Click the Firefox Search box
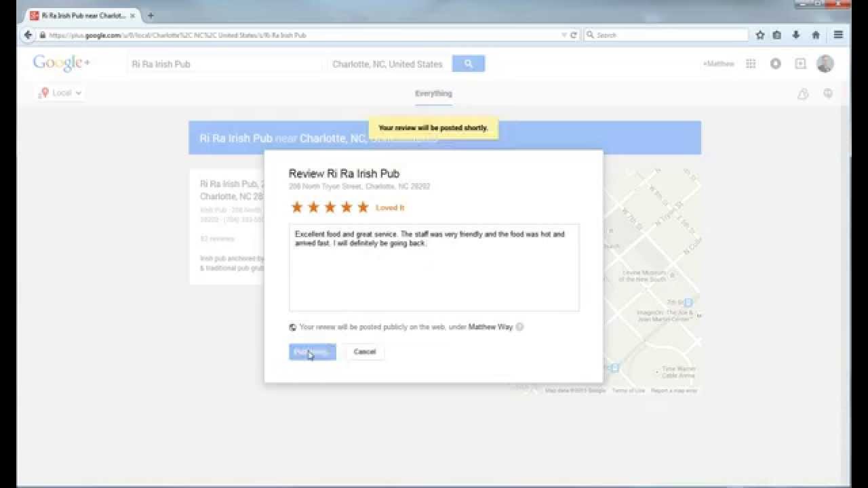Viewport: 868px width, 488px height. (x=666, y=35)
